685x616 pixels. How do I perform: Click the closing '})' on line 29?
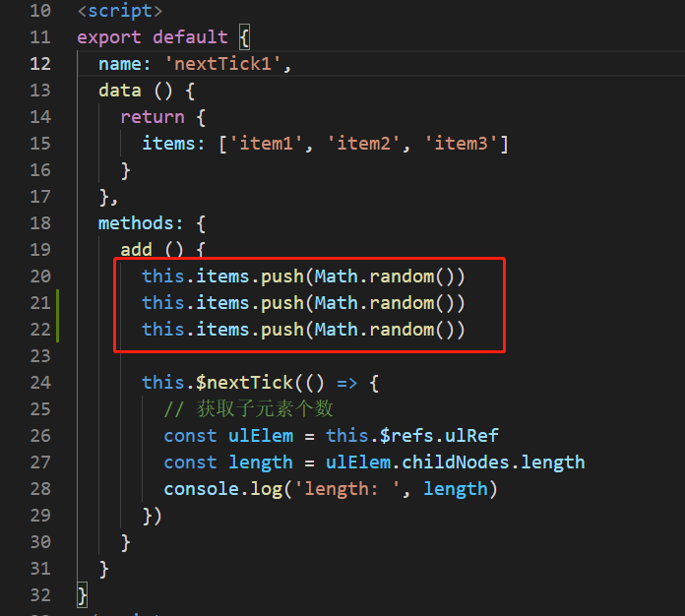click(152, 516)
